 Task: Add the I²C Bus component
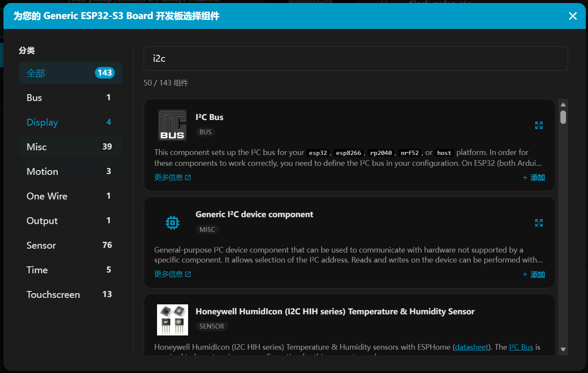pos(534,177)
